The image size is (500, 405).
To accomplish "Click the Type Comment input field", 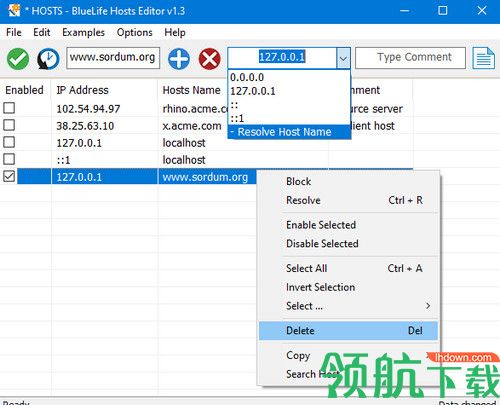I will click(410, 58).
